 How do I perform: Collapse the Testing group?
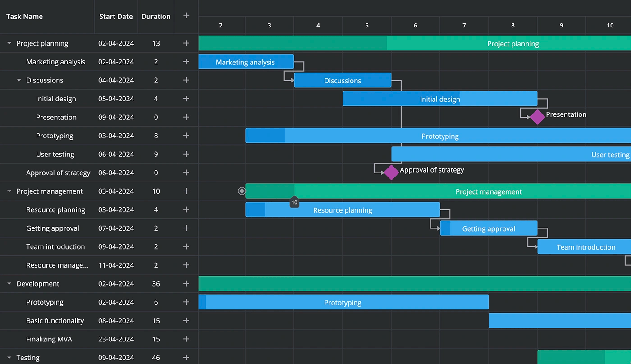pyautogui.click(x=9, y=358)
